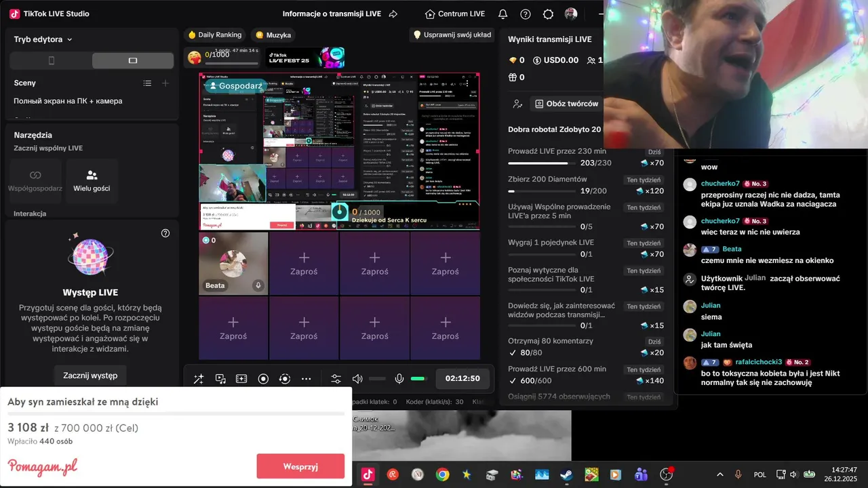Click Usprawnij swój układ tip
The width and height of the screenshot is (868, 488).
click(x=452, y=35)
